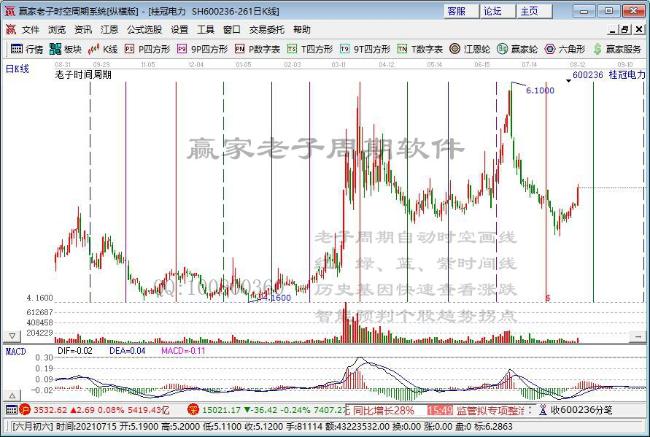This screenshot has height=437, width=650.
Task: Open the 江恩 menu
Action: tap(109, 30)
